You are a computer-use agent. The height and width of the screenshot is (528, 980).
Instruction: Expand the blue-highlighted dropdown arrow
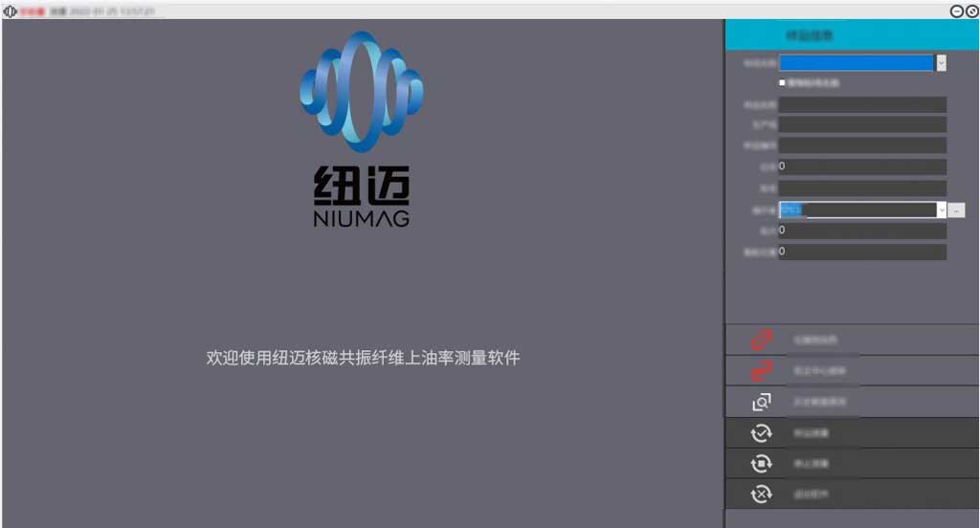pyautogui.click(x=941, y=62)
